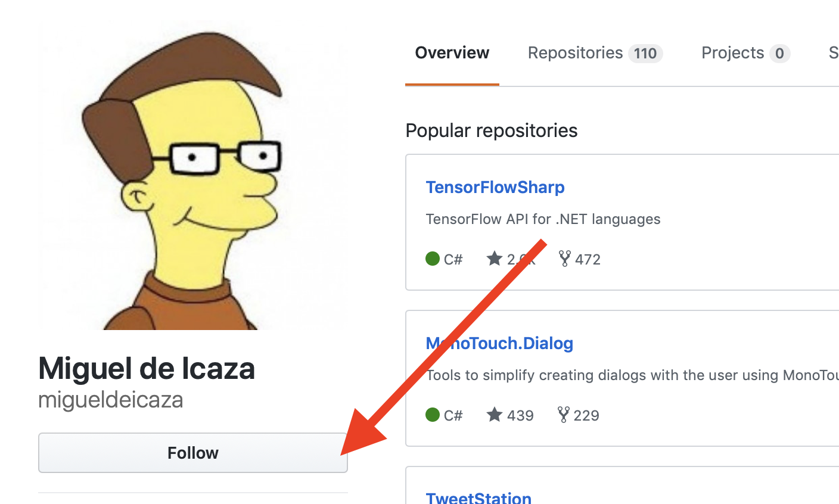Viewport: 839px width, 504px height.
Task: Follow Miguel de Icaza
Action: 193,453
